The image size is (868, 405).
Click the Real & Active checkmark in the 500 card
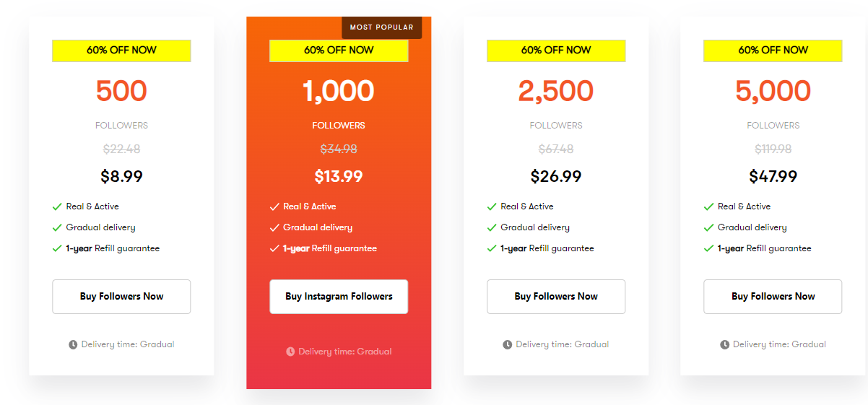[57, 206]
